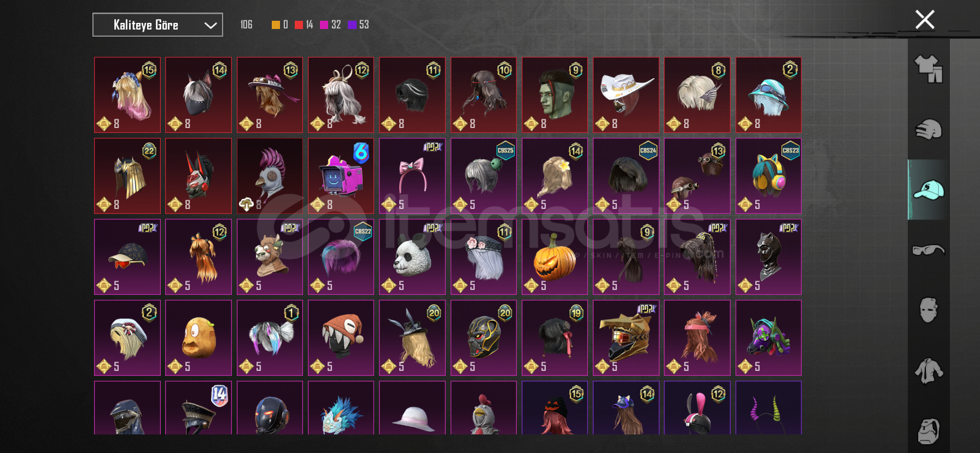980x453 pixels.
Task: Select the helmet category icon
Action: (x=929, y=130)
